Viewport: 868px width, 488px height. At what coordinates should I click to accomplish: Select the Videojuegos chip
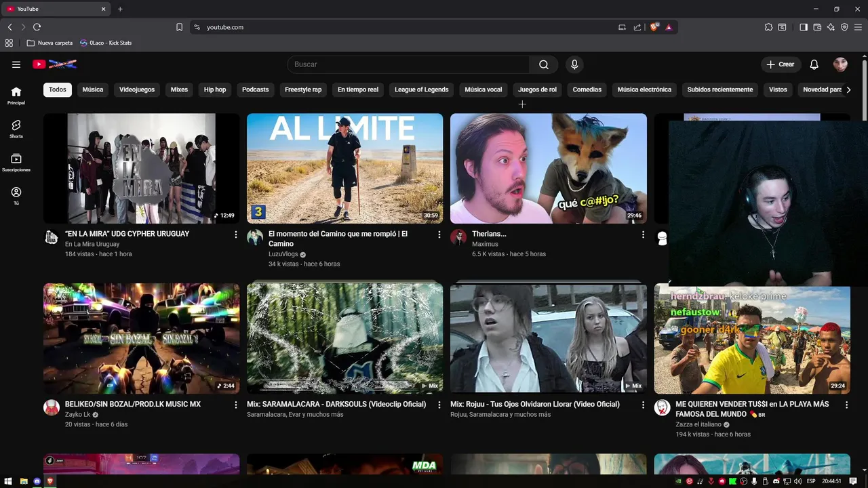coord(137,89)
